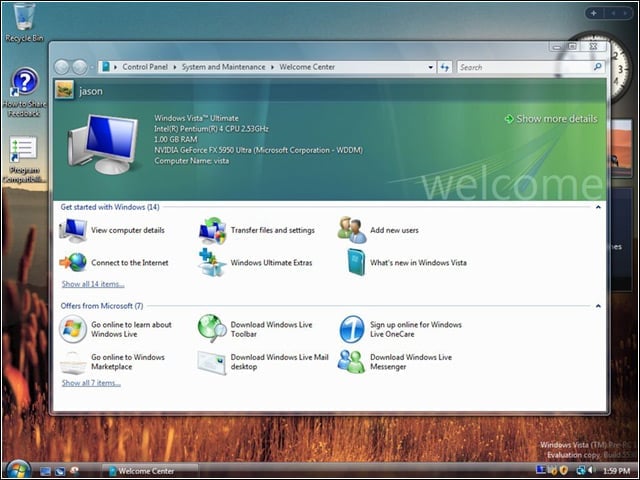
Task: Click the Download Windows Live Messenger text
Action: (x=411, y=362)
